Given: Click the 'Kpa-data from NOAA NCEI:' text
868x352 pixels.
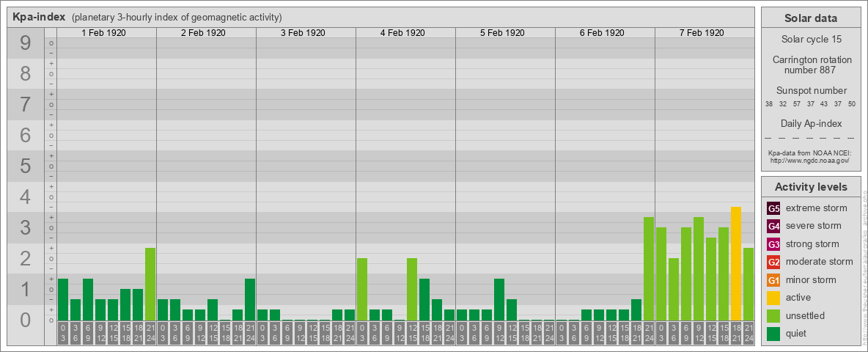Looking at the screenshot, I should (810, 153).
